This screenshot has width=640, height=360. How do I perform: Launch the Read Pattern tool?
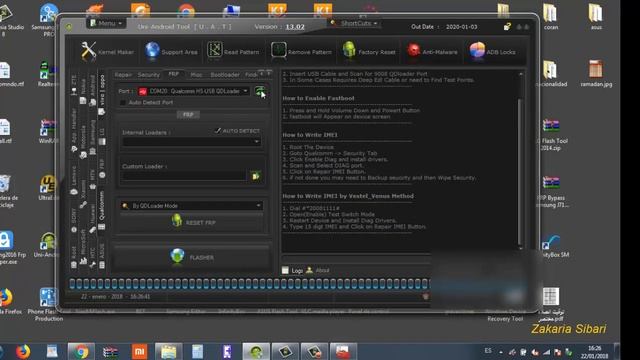click(233, 51)
